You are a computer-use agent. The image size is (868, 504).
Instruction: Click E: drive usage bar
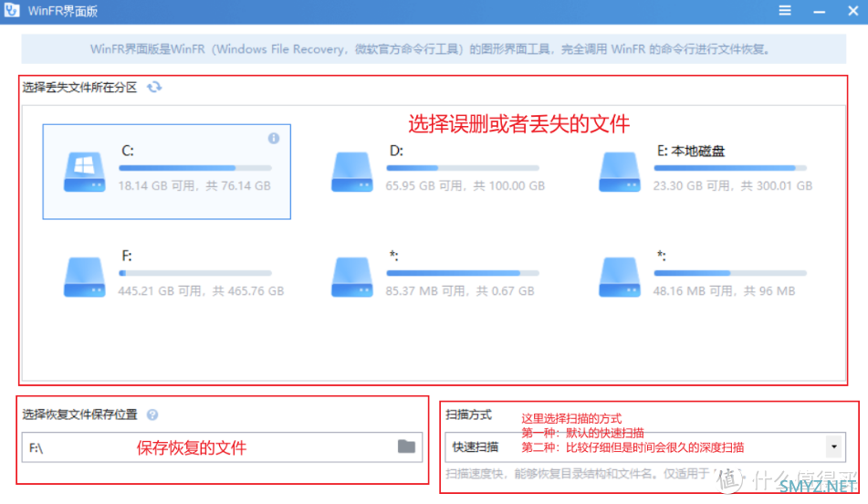(x=730, y=168)
